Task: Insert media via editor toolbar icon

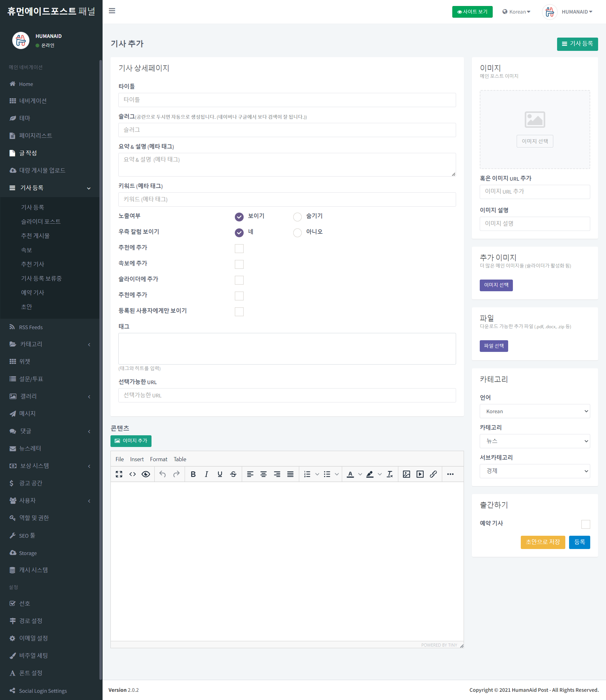Action: click(420, 474)
